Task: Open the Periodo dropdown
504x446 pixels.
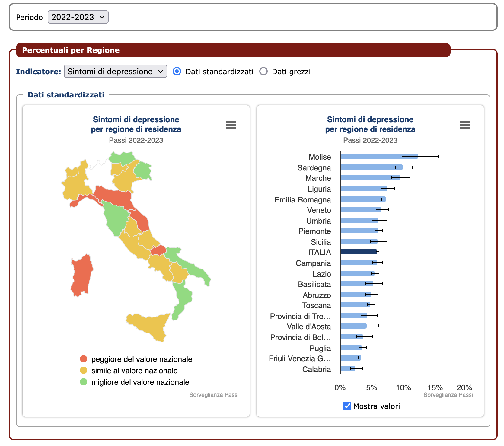Action: click(x=78, y=17)
